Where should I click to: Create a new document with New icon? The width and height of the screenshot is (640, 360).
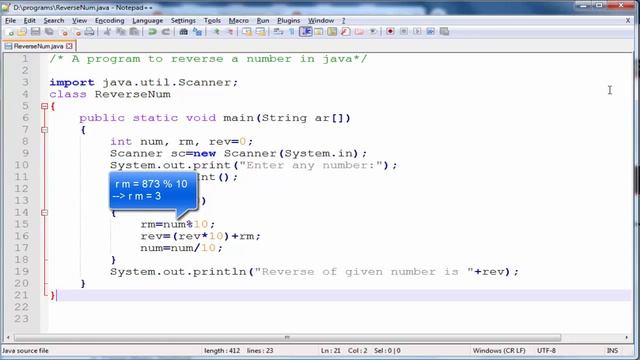pos(10,32)
